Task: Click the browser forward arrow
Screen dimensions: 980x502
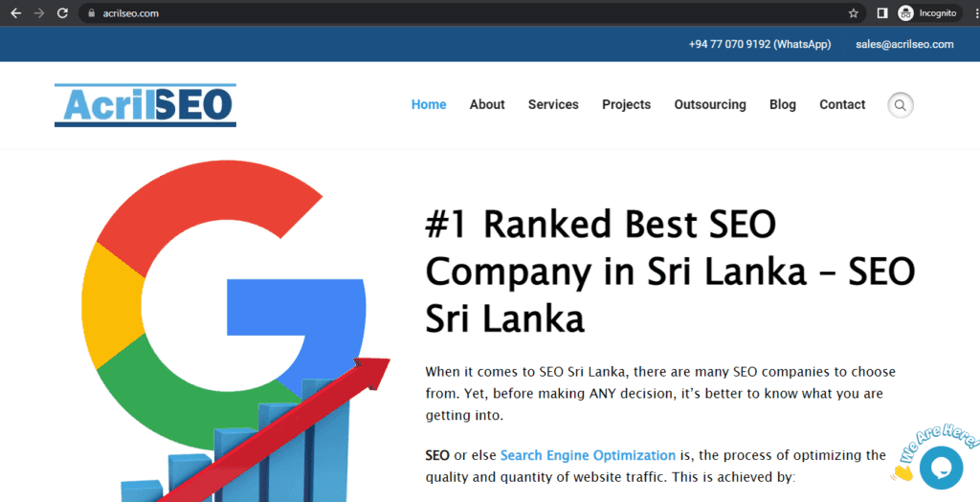Action: coord(39,13)
